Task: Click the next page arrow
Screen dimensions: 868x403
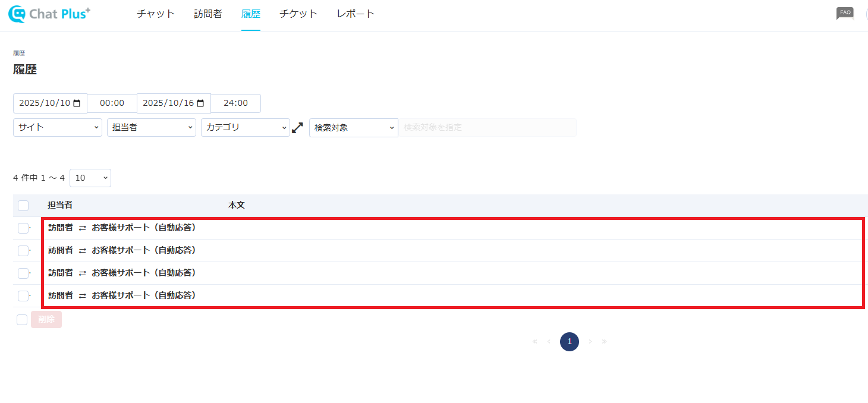Action: point(590,342)
